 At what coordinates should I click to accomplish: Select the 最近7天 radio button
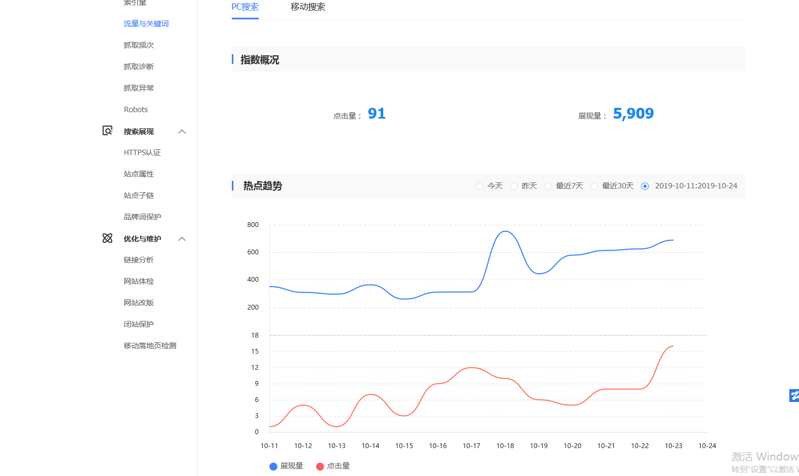pos(548,186)
